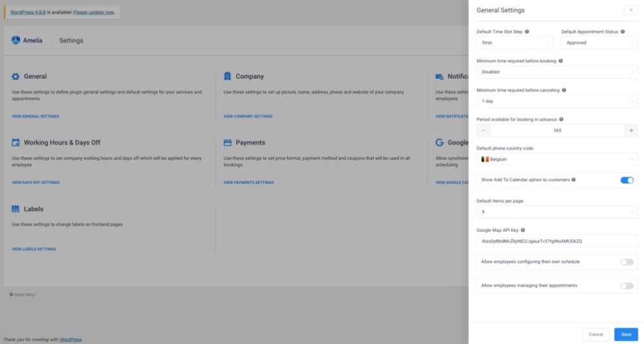This screenshot has width=644, height=344.
Task: Click the Google G icon
Action: pyautogui.click(x=439, y=142)
